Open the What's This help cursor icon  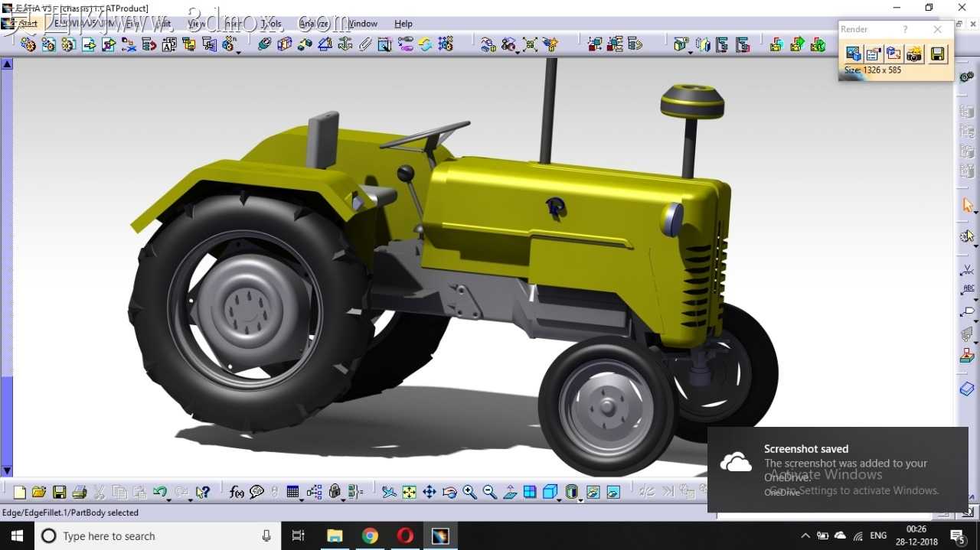pos(202,492)
